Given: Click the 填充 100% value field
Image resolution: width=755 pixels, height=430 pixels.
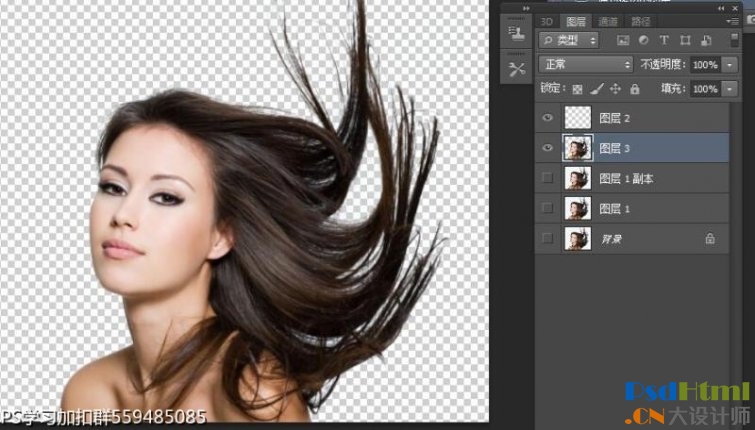Looking at the screenshot, I should point(705,89).
